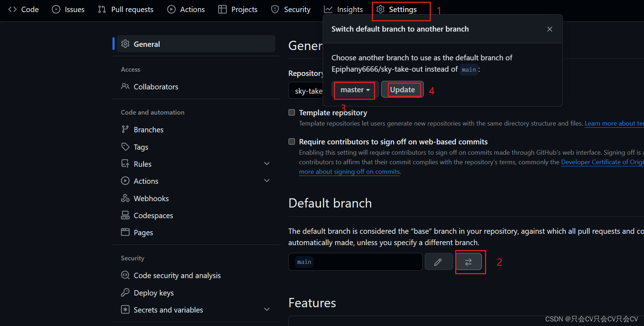Close the switch default branch dialog
This screenshot has height=326, width=644.
point(550,29)
